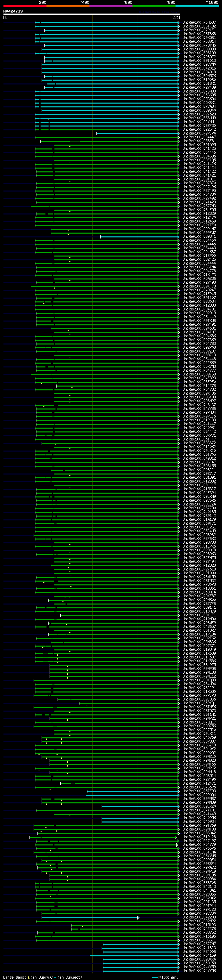Select UniRef100_Q41425 text label
Viewport: 222px width, 980px height.
(x=199, y=148)
